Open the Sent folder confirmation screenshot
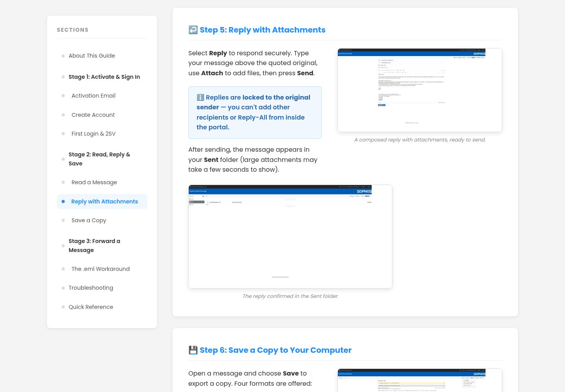Screen dimensions: 565x392 290,236
